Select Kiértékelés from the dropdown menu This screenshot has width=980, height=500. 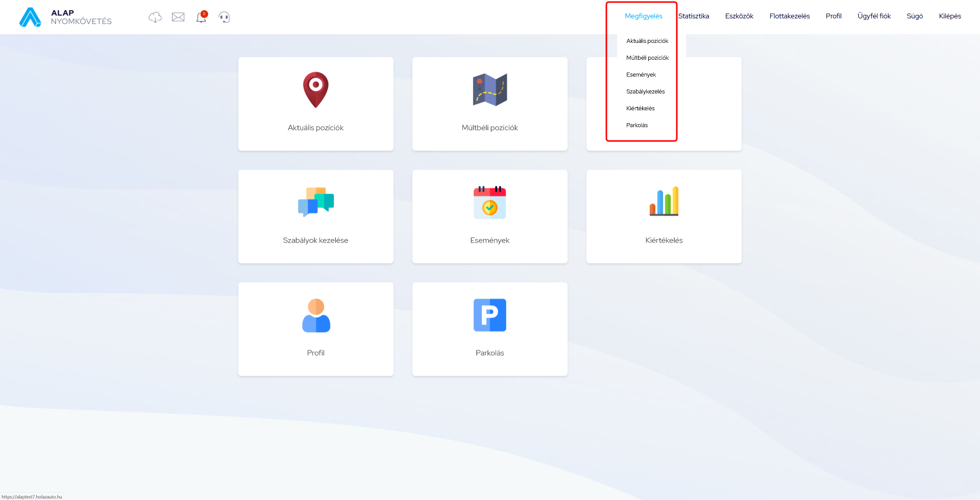point(640,108)
